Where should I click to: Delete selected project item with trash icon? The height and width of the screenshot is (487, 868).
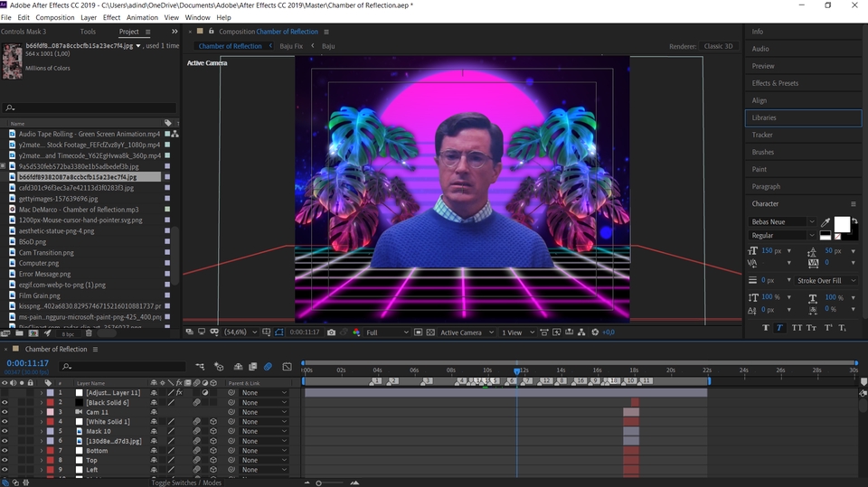tap(89, 333)
